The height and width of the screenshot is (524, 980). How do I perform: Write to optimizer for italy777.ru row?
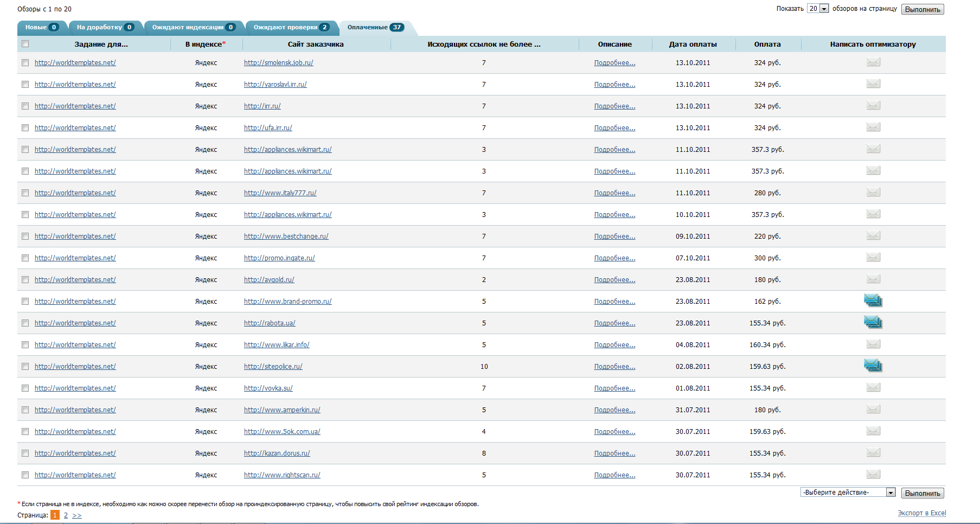click(x=873, y=193)
